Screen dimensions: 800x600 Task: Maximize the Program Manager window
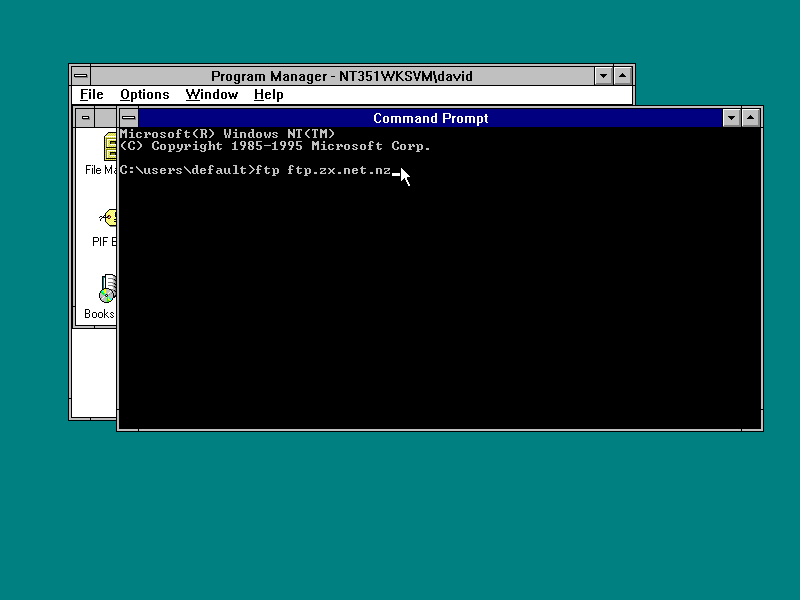(622, 76)
